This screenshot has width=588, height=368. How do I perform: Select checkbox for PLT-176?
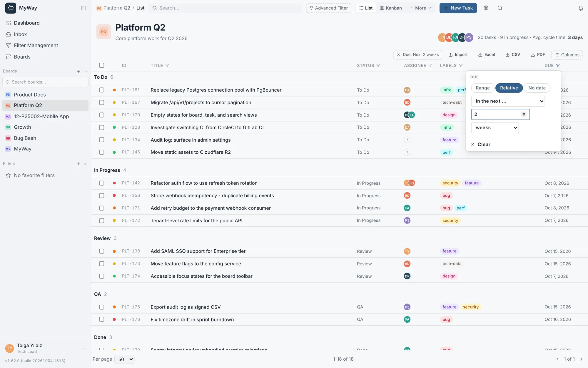pyautogui.click(x=102, y=319)
